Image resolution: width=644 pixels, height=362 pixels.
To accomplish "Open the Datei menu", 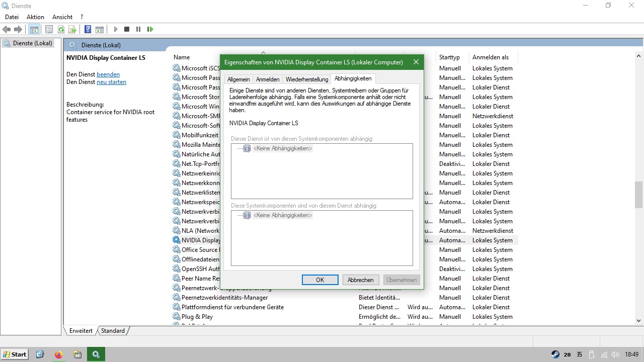I will point(12,17).
